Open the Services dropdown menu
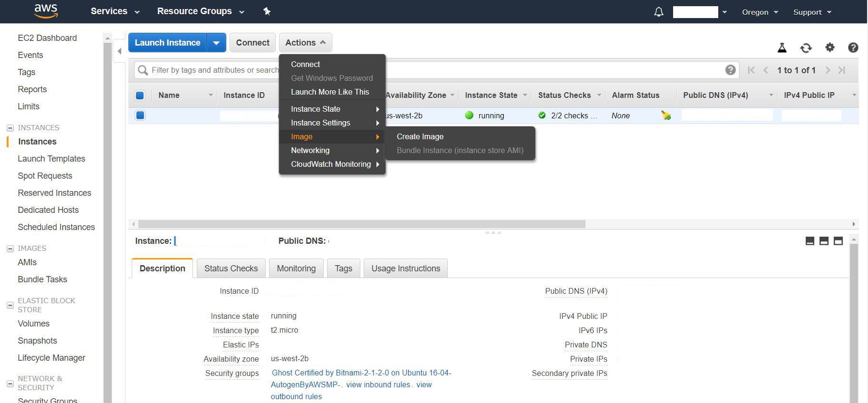This screenshot has height=403, width=868. point(115,11)
